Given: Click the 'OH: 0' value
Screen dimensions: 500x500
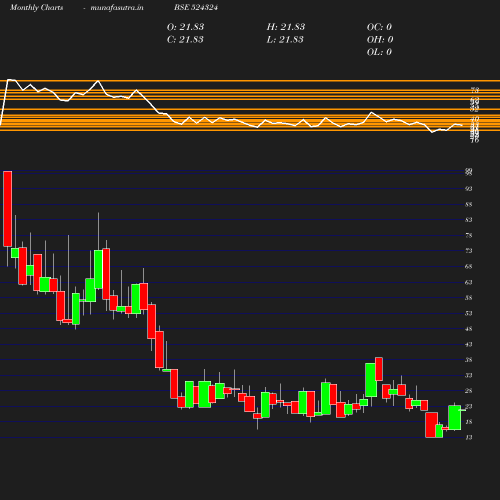Looking at the screenshot, I should click(380, 40).
